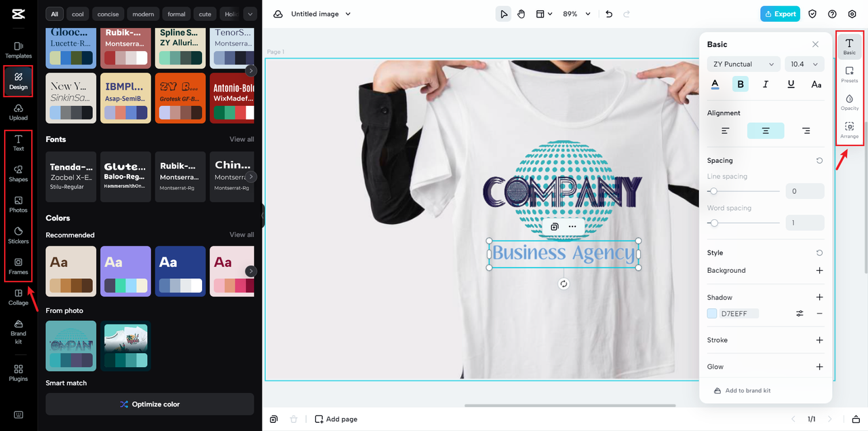Open more options on floating toolbar
The width and height of the screenshot is (868, 431).
point(572,227)
